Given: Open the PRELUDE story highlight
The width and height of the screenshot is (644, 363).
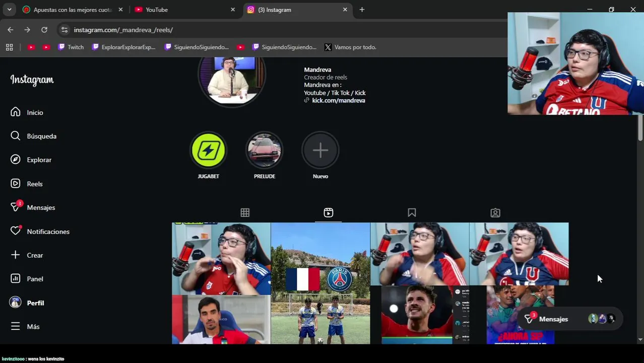Looking at the screenshot, I should click(x=265, y=150).
